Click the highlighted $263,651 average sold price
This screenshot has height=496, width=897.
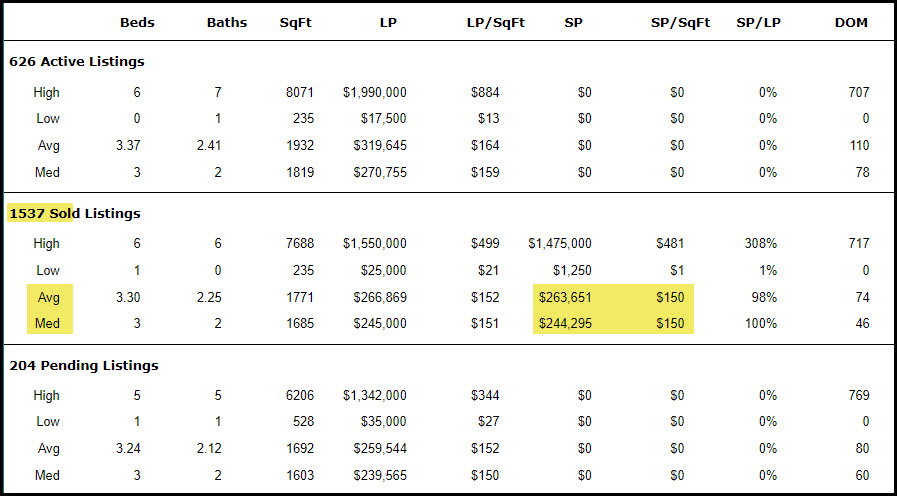click(565, 297)
